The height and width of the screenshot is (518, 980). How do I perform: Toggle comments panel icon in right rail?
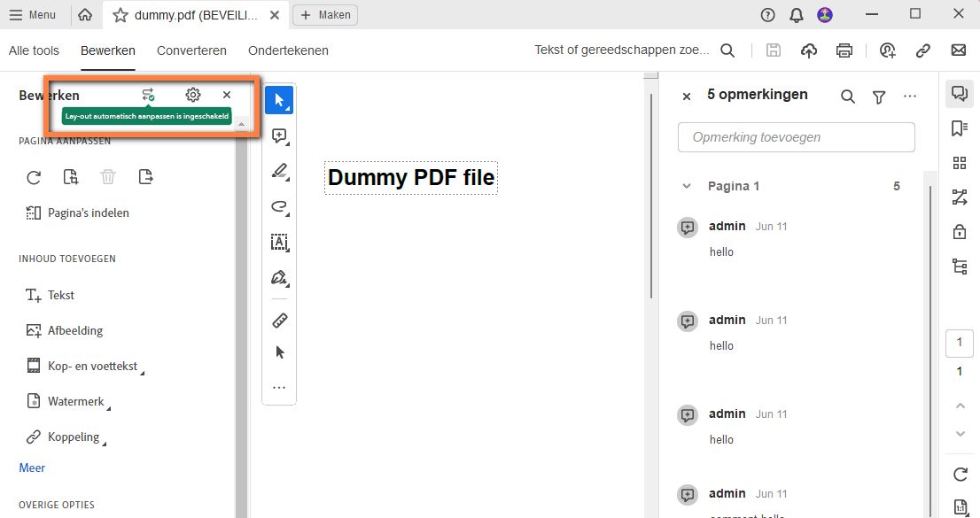[x=960, y=94]
